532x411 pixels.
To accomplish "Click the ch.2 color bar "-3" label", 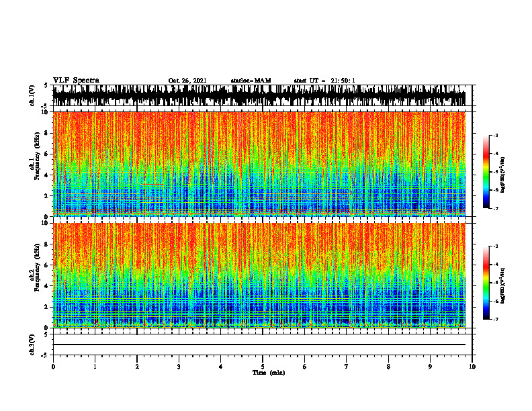I will (x=496, y=246).
